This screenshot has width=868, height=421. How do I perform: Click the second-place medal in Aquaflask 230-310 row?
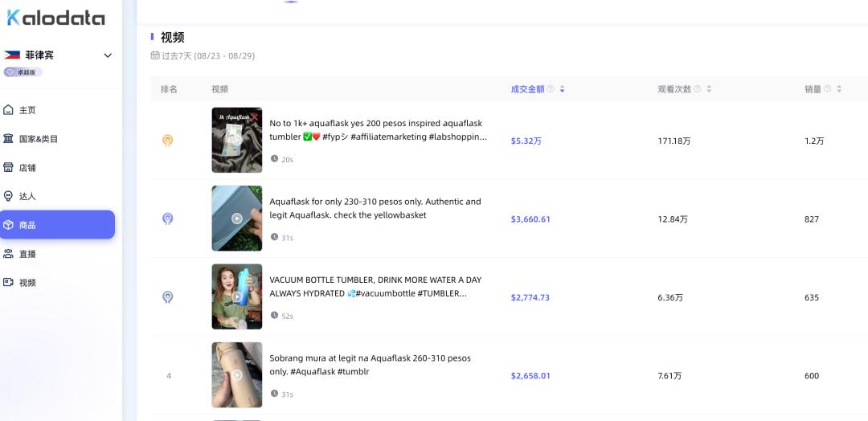[168, 219]
